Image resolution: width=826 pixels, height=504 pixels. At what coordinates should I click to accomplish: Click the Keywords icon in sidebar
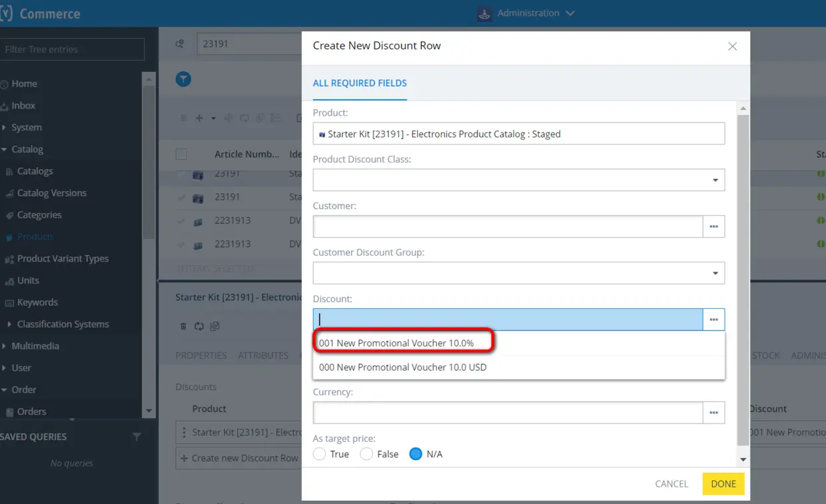pos(9,303)
